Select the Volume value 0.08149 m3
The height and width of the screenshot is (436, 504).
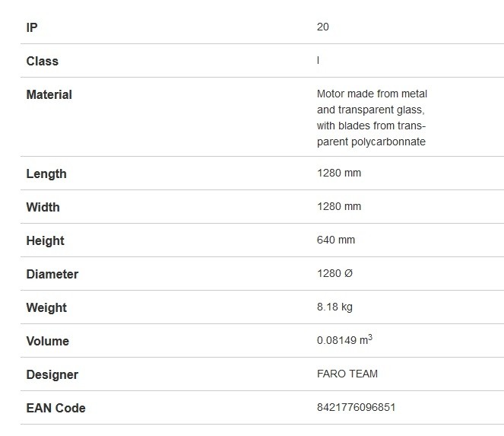(x=344, y=340)
